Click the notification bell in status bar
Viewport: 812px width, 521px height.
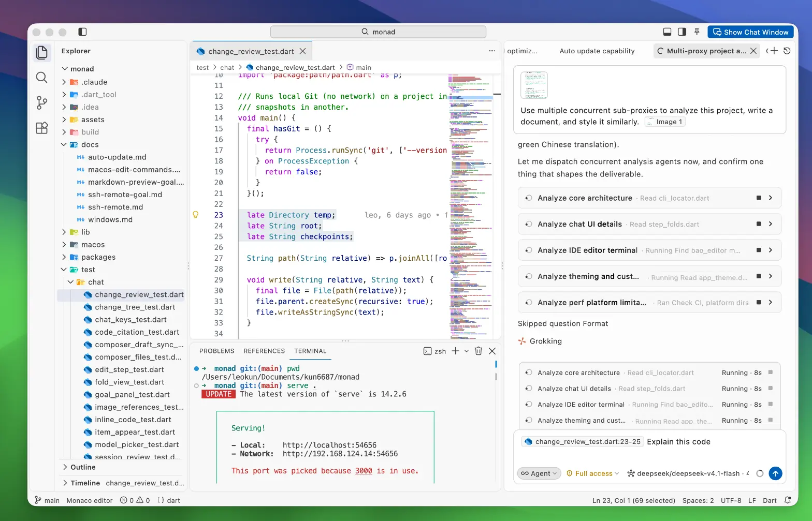coord(788,500)
